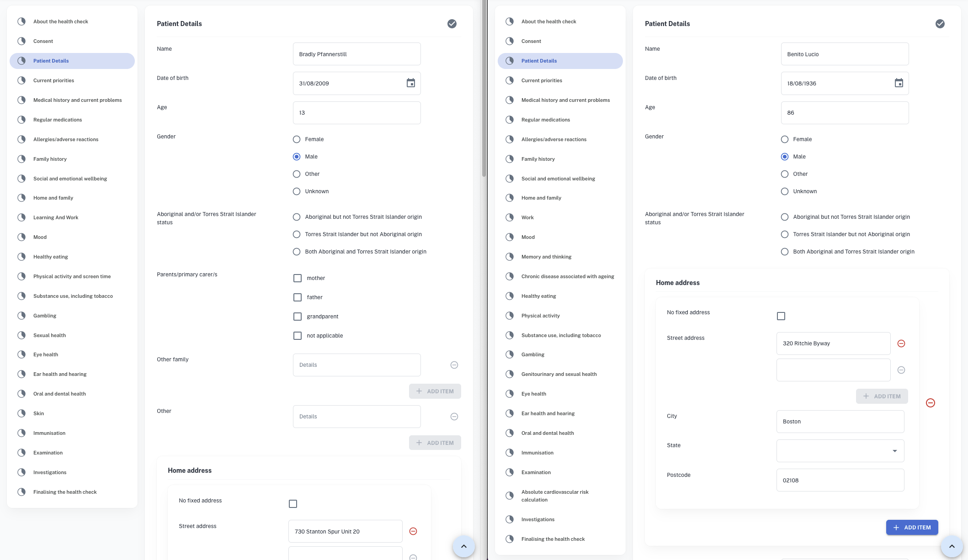
Task: Check the grandparent carer checkbox
Action: pos(298,317)
